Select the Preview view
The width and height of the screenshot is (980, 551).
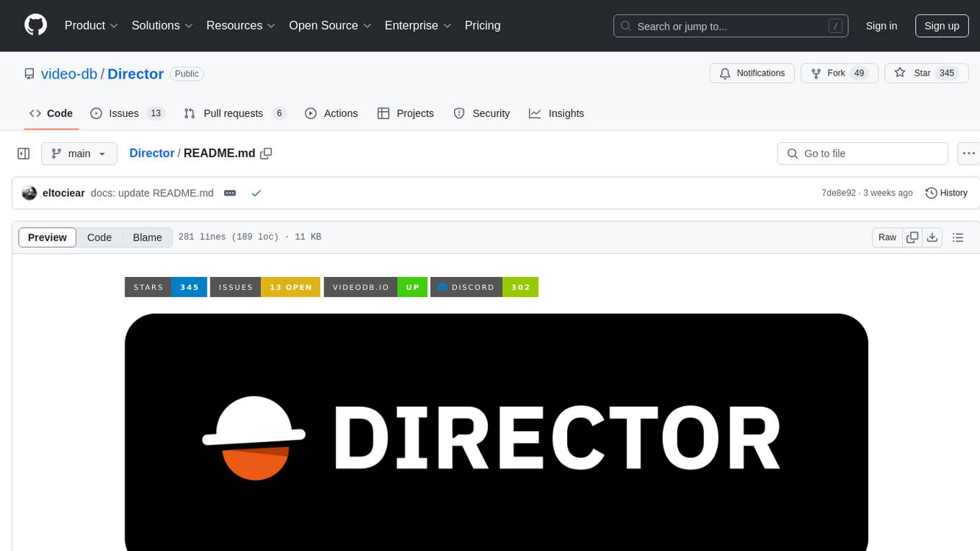point(48,237)
